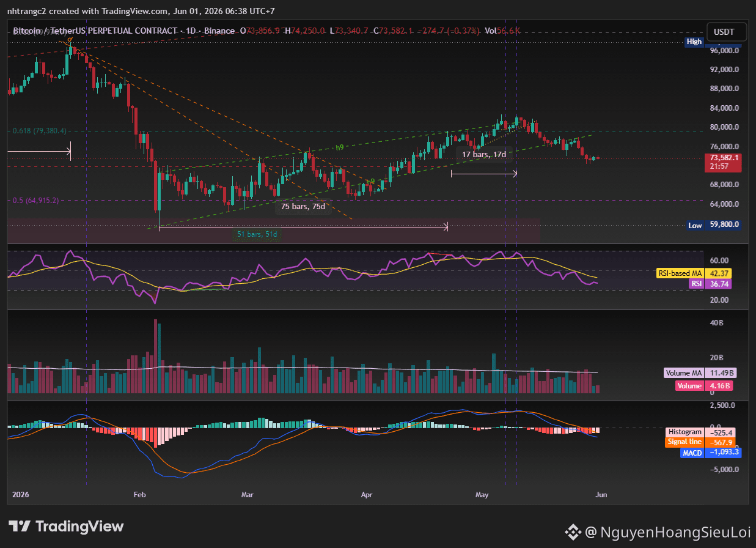This screenshot has height=548, width=756.
Task: Click the MACD label -1,093.3
Action: click(x=723, y=452)
